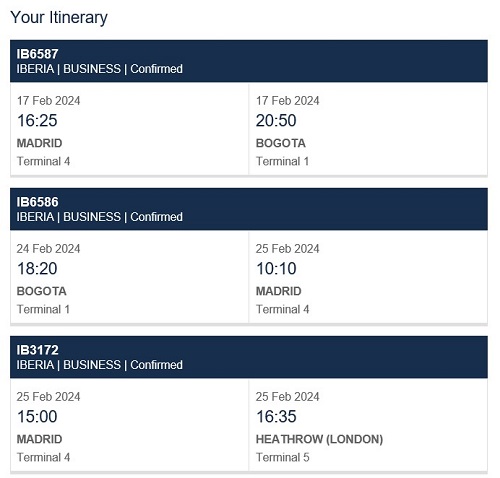Click BOGOTA arrival city in first flight
This screenshot has width=500, height=478.
click(281, 143)
